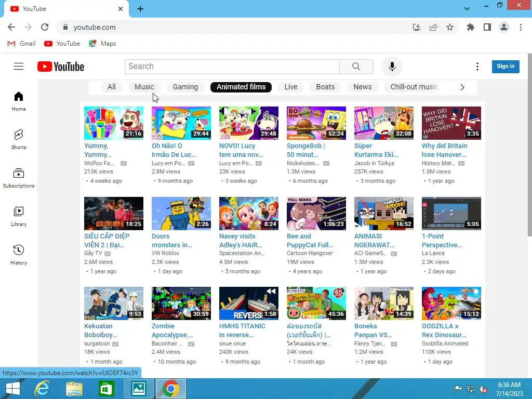Go back with browser back arrow

(11, 27)
